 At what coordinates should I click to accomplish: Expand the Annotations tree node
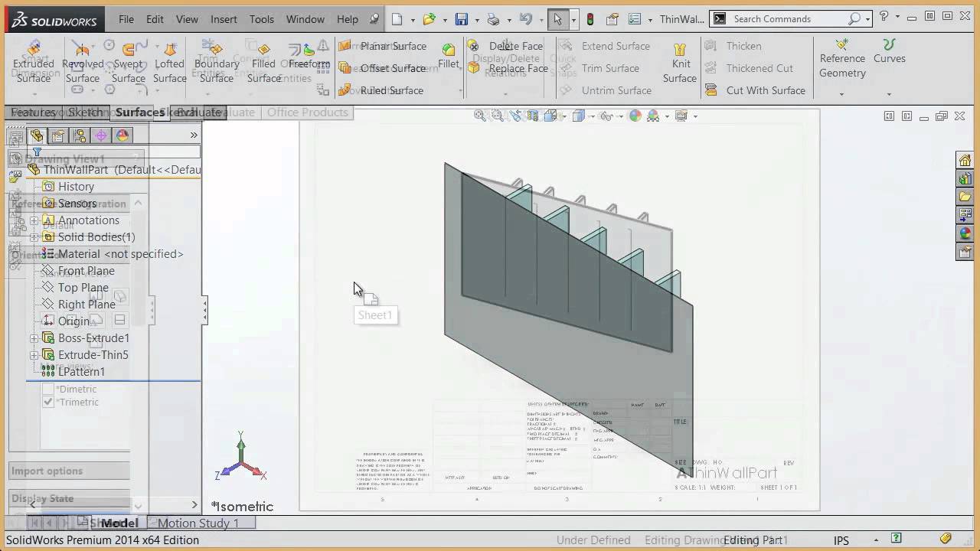tap(34, 220)
